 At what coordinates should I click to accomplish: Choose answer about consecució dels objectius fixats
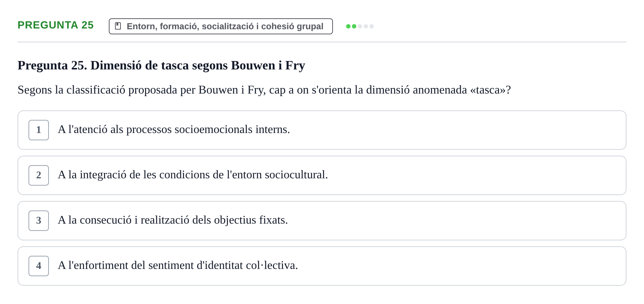(x=322, y=221)
